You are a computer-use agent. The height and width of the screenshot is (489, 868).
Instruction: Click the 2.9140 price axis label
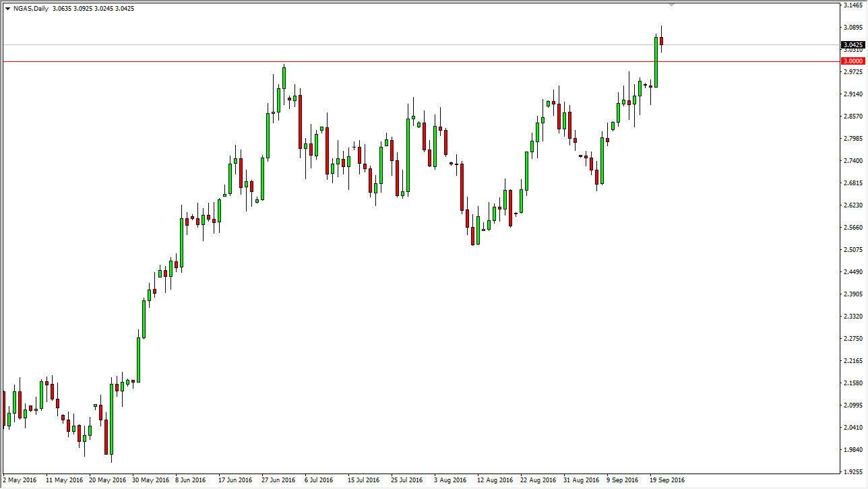point(852,94)
